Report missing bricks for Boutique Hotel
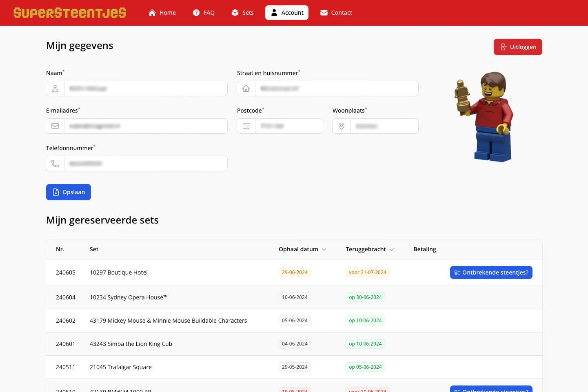 (x=491, y=272)
